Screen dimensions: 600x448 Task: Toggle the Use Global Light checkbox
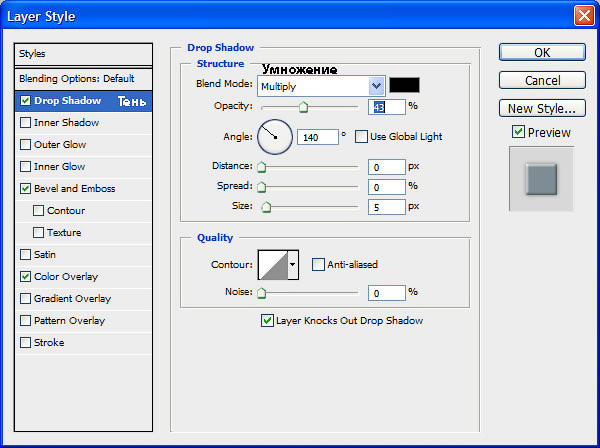[361, 137]
